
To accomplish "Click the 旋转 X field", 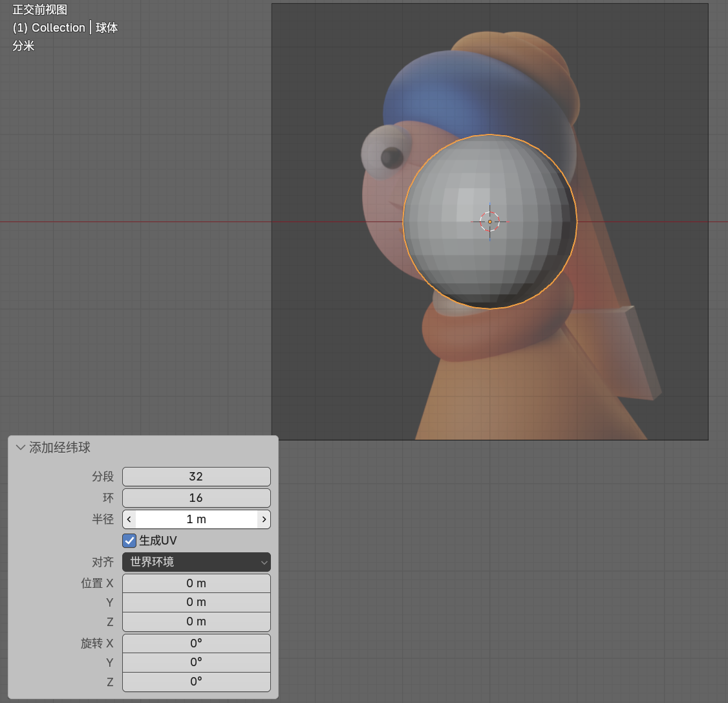I will pyautogui.click(x=197, y=643).
